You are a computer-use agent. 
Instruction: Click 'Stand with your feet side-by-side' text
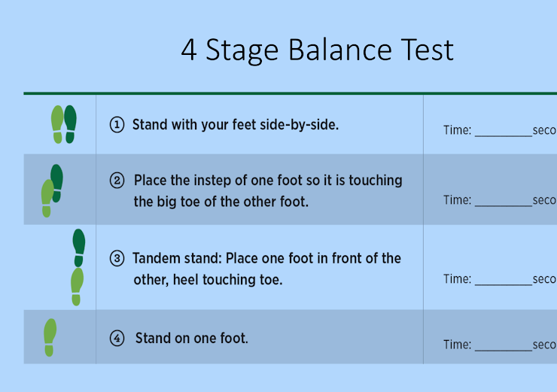[236, 125]
